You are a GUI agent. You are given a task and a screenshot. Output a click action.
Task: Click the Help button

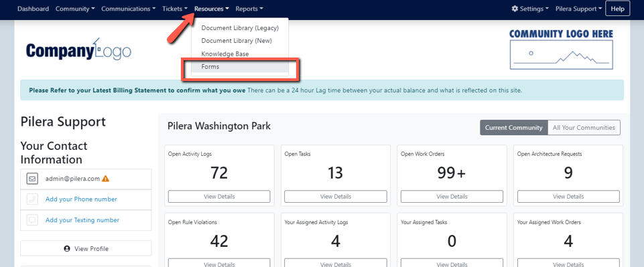(617, 9)
